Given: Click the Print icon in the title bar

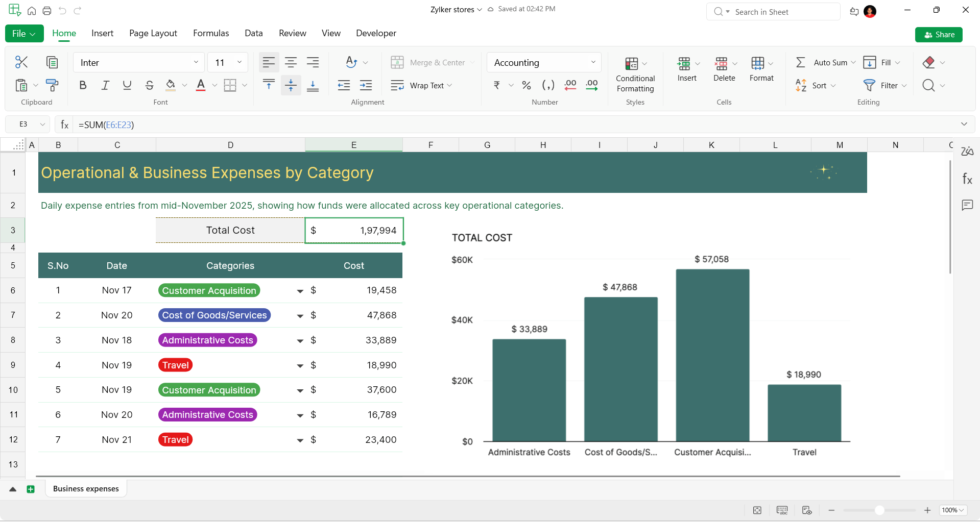Looking at the screenshot, I should pos(47,10).
